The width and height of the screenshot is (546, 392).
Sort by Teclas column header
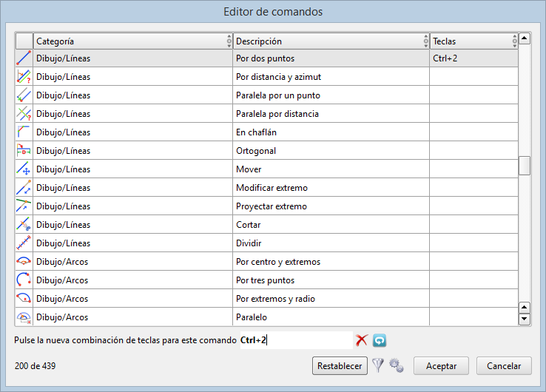coord(474,41)
